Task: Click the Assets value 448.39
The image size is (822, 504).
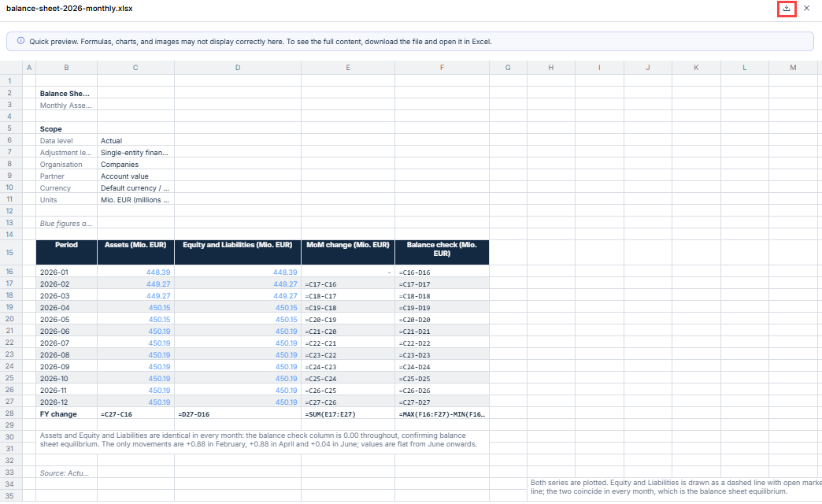Action: click(135, 272)
